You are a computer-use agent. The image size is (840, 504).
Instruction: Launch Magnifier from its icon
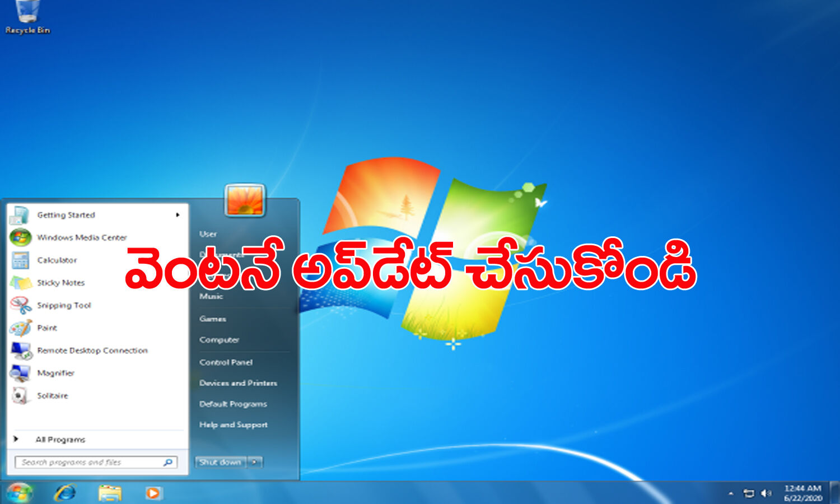click(x=20, y=373)
